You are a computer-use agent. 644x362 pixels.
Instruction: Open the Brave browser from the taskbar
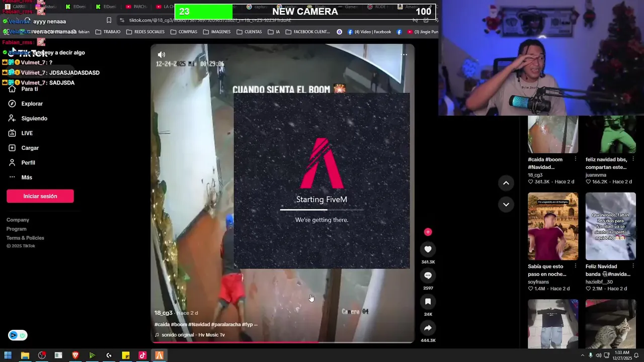click(75, 355)
